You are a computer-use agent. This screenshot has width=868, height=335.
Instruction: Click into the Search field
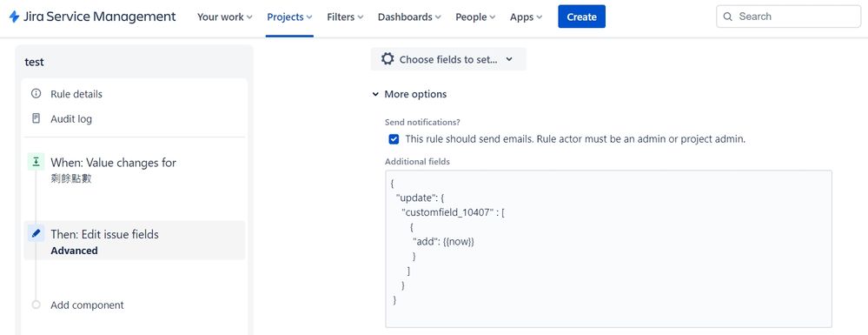pos(788,16)
